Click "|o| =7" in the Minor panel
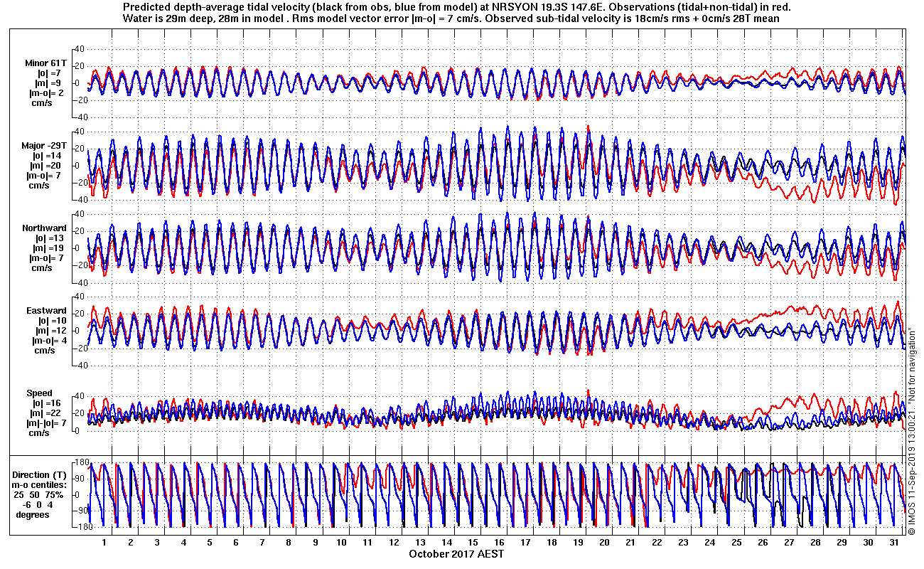Image resolution: width=924 pixels, height=569 pixels. tap(50, 73)
